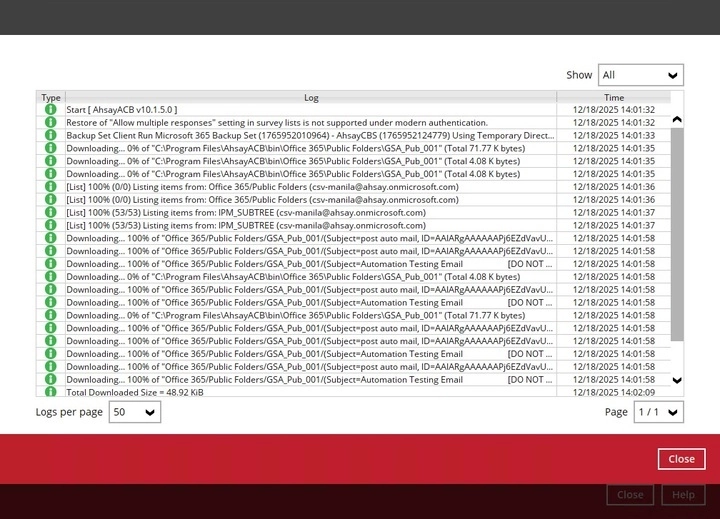This screenshot has width=720, height=519.
Task: Click the info icon beside Start AhsayACB v10.1.5.0
Action: pyautogui.click(x=51, y=109)
